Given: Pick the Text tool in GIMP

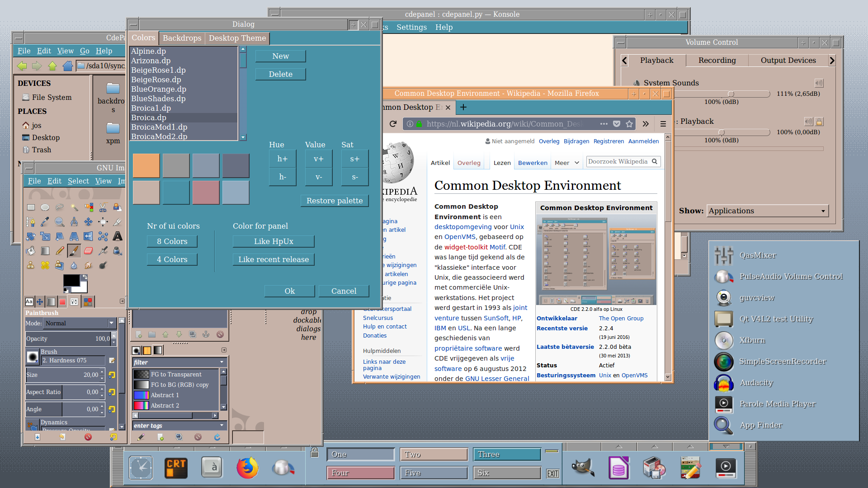Looking at the screenshot, I should pos(118,236).
